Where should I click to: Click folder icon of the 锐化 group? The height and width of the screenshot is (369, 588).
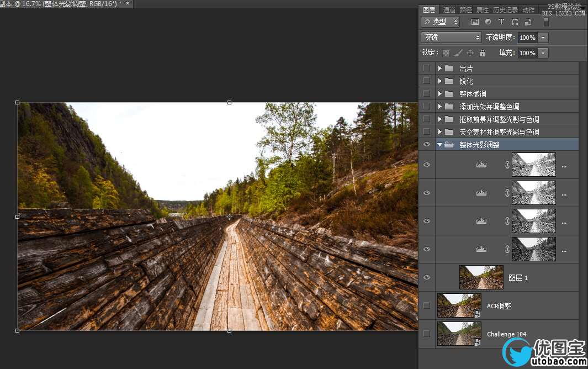coord(449,81)
